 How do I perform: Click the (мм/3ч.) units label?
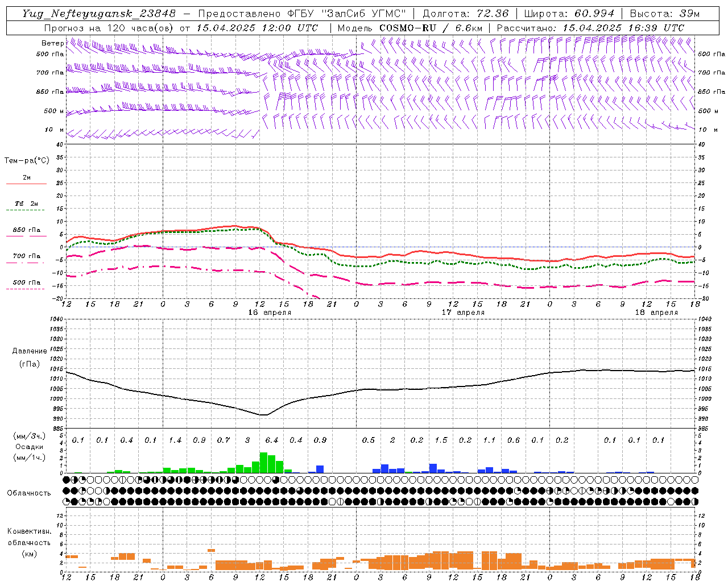[29, 436]
